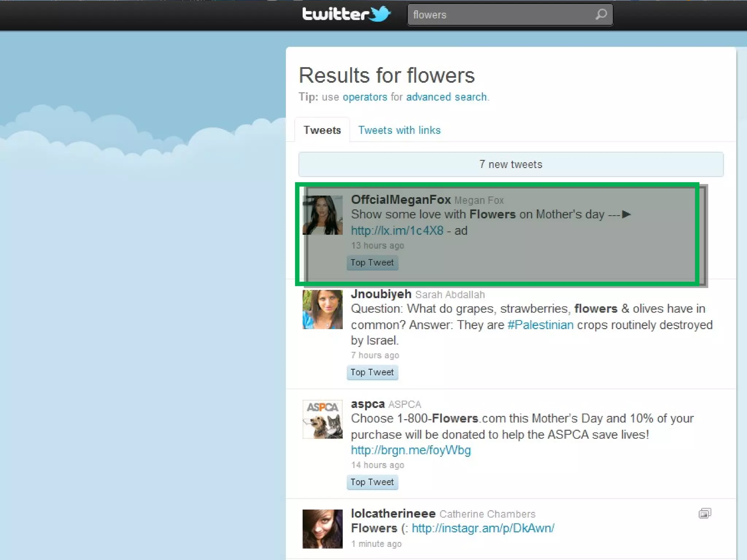This screenshot has width=747, height=560.
Task: Select the Tweets tab
Action: (x=322, y=130)
